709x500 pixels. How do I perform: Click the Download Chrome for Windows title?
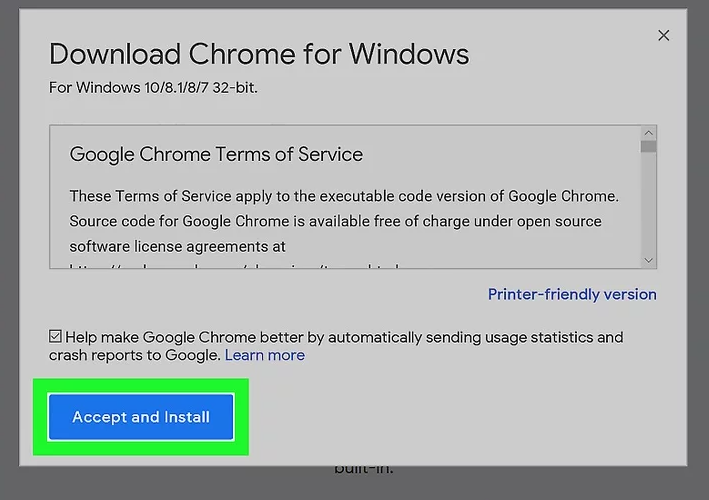click(259, 54)
